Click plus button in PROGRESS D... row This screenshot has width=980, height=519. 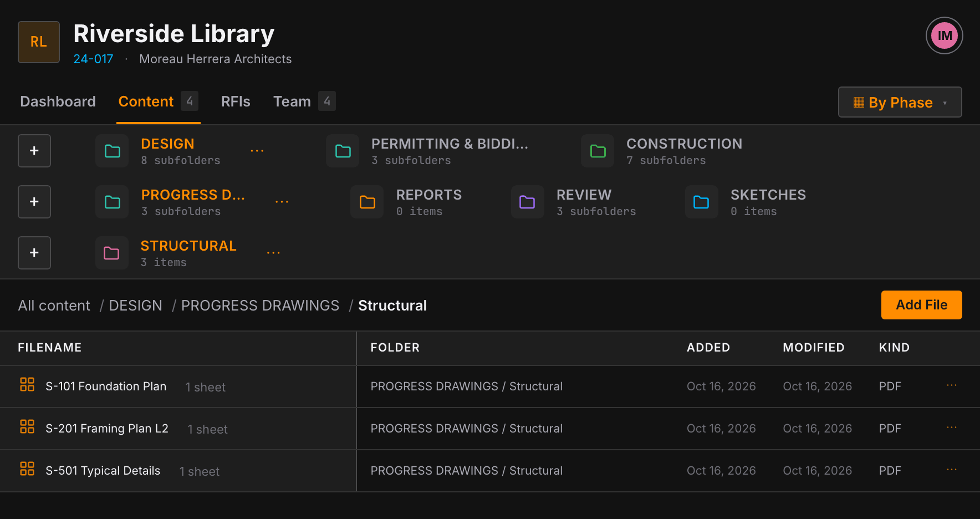[34, 202]
